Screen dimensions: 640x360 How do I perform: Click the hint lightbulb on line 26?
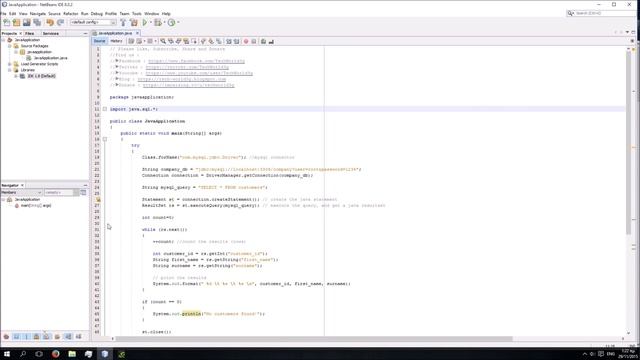[98, 200]
